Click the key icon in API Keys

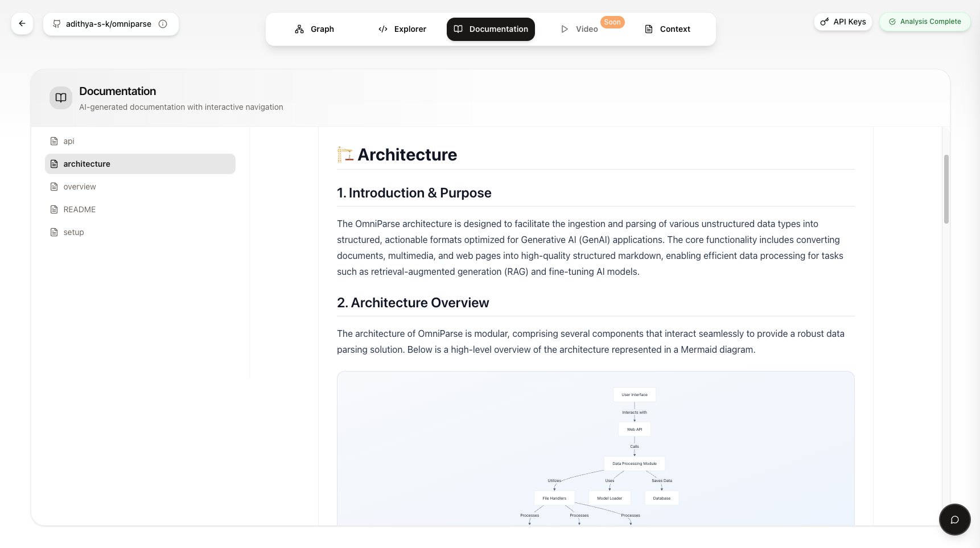coord(825,22)
